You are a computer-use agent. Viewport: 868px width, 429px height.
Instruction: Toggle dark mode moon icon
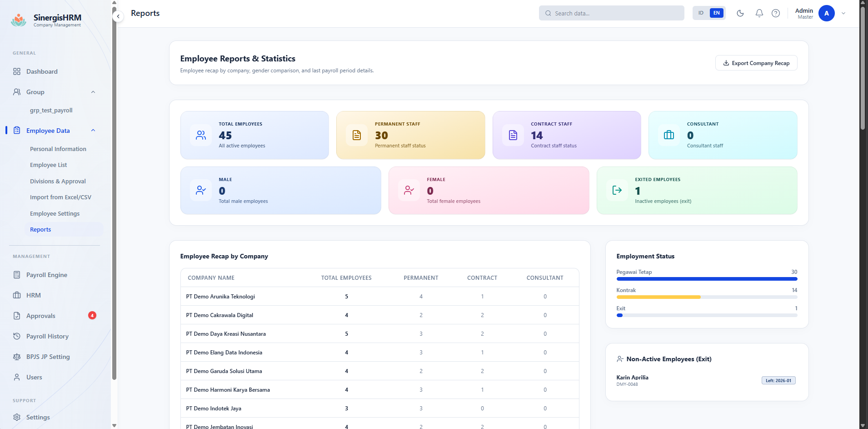tap(740, 13)
